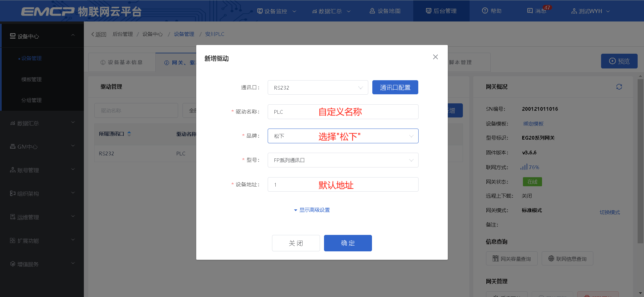This screenshot has width=644, height=297.
Task: Click the 确定 button to confirm
Action: (347, 243)
